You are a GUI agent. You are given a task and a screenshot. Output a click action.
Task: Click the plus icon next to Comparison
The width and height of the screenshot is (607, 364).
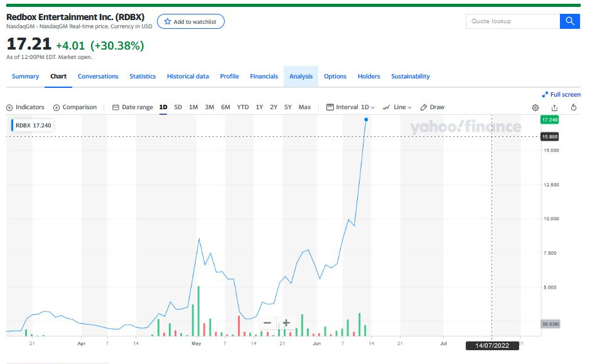point(56,108)
